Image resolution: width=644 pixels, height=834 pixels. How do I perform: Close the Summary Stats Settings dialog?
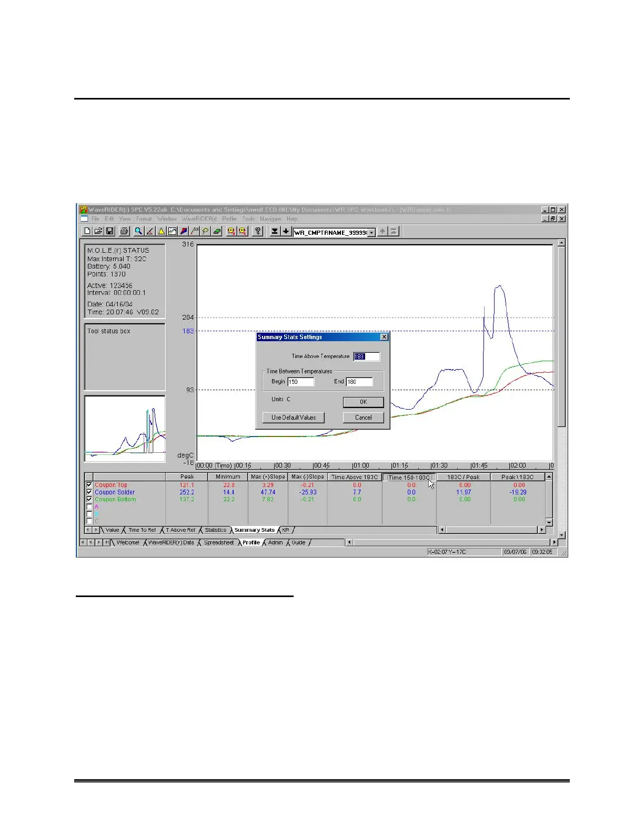(x=384, y=337)
